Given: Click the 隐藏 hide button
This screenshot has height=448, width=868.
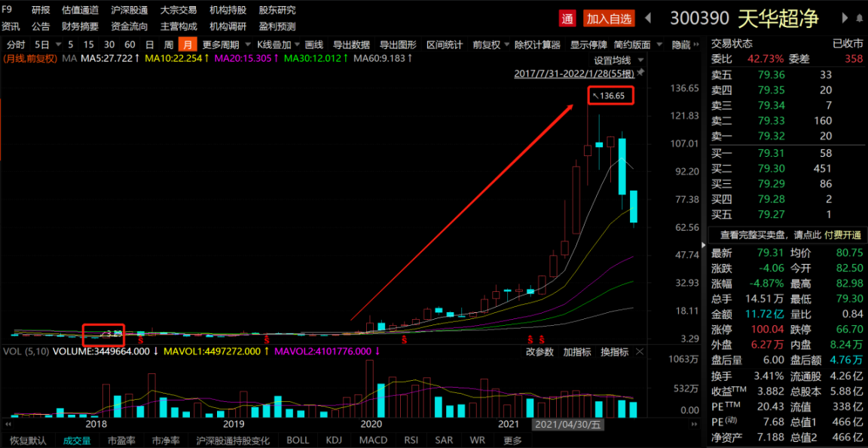Looking at the screenshot, I should [x=681, y=45].
